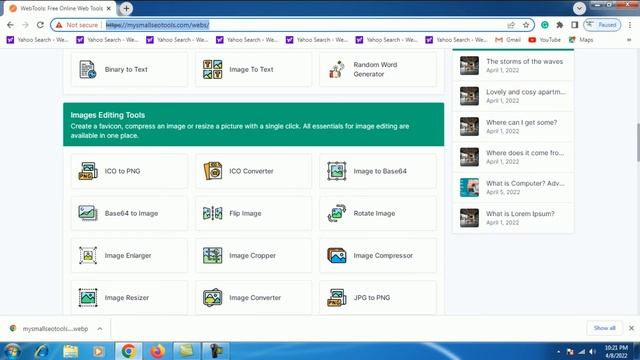Screen dimensions: 640x360
Task: Click the page vertical scrollbar thumb
Action: (638, 142)
